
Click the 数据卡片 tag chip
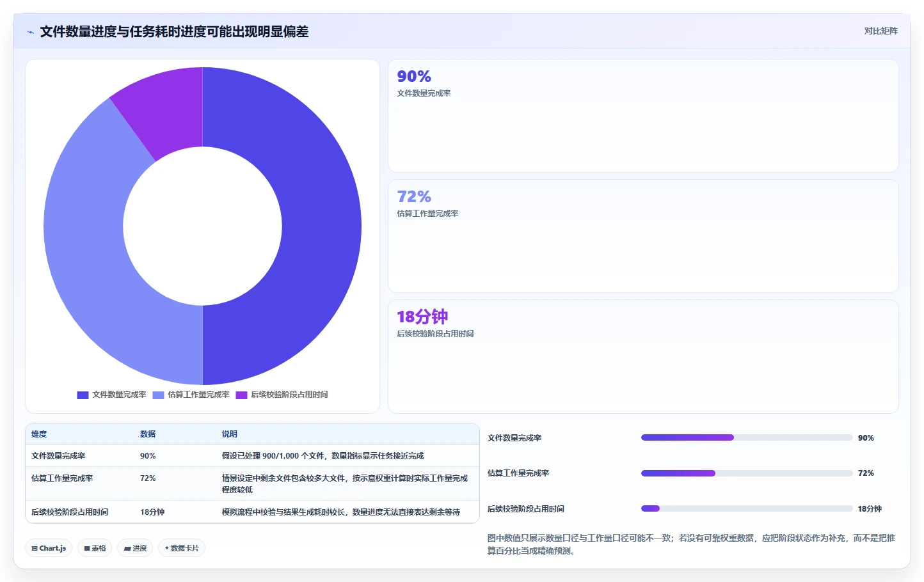coord(182,548)
